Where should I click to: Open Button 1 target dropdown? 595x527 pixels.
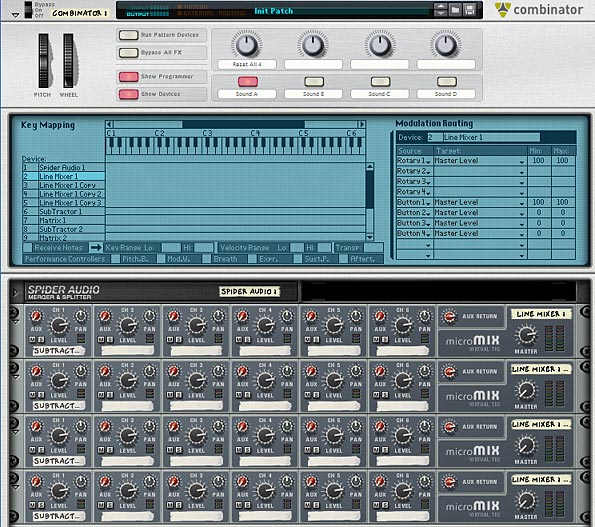tap(522, 203)
